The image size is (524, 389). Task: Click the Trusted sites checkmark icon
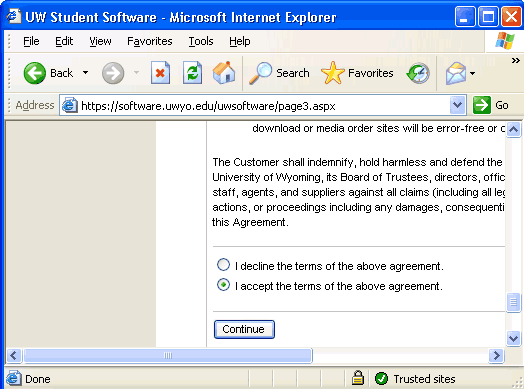coord(381,379)
